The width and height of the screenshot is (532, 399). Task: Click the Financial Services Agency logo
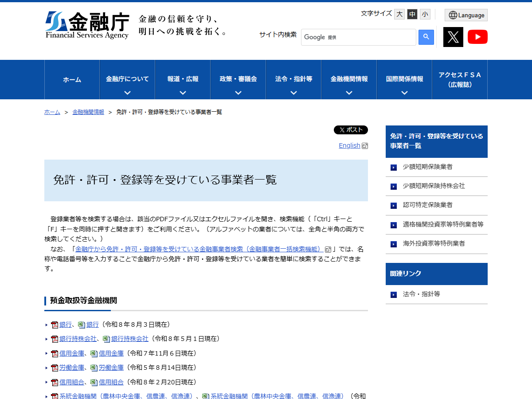coord(87,25)
